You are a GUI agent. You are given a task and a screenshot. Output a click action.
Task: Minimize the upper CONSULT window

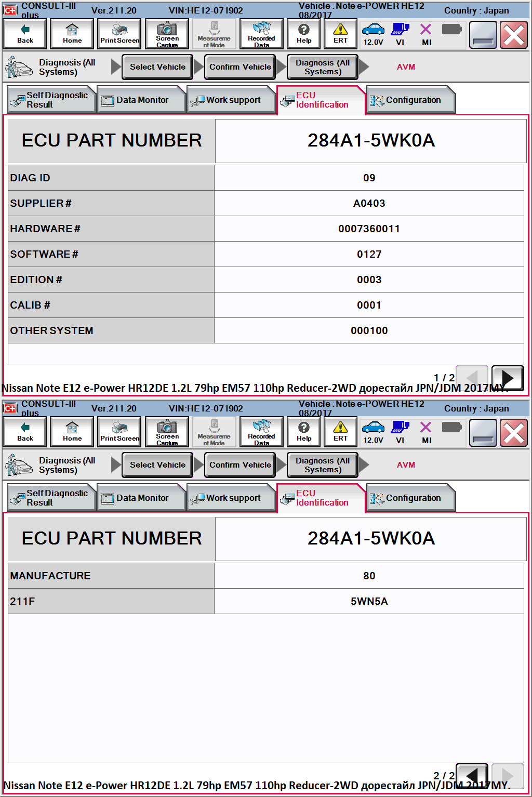pyautogui.click(x=483, y=35)
